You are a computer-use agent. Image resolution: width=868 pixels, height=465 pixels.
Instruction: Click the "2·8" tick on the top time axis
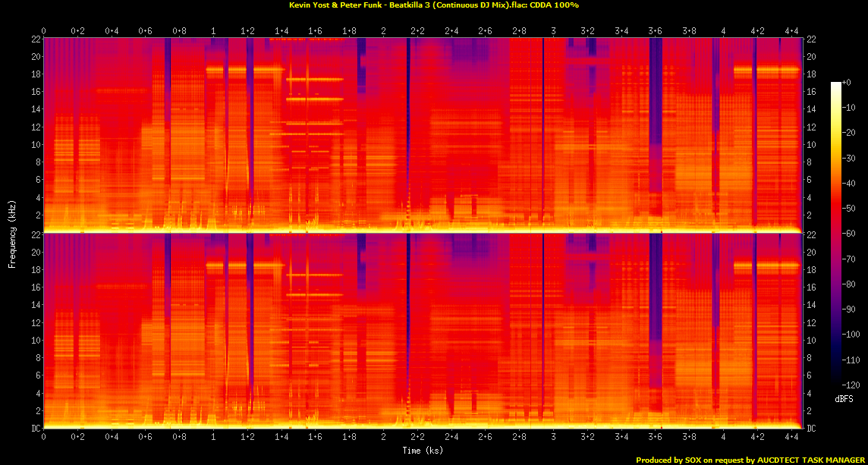click(519, 30)
